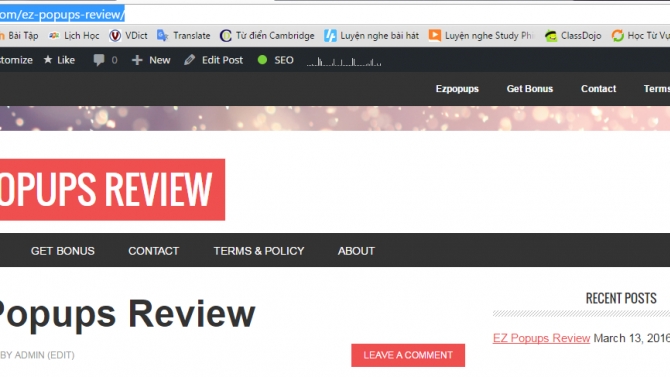This screenshot has height=377, width=670.
Task: Click Contact in top navigation
Action: [x=598, y=89]
